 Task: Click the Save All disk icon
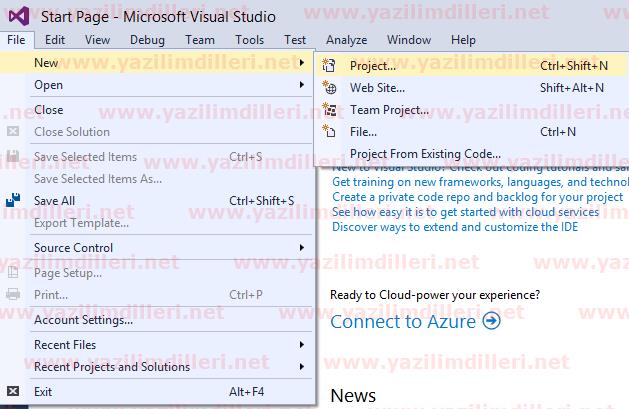pos(14,201)
